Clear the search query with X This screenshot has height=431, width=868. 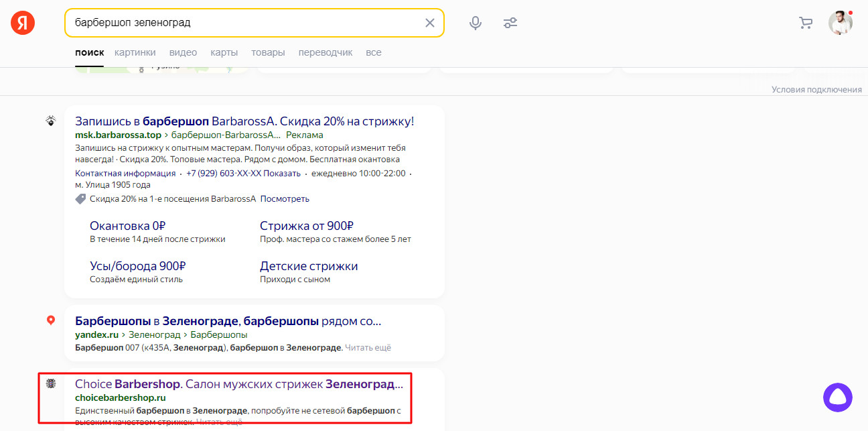(430, 23)
